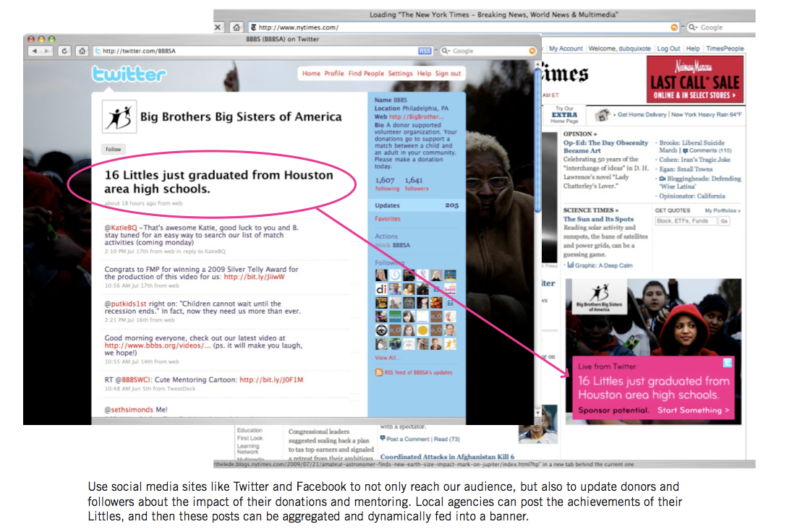Click the Neiman Marcus Last Call Sale ad

pyautogui.click(x=695, y=79)
